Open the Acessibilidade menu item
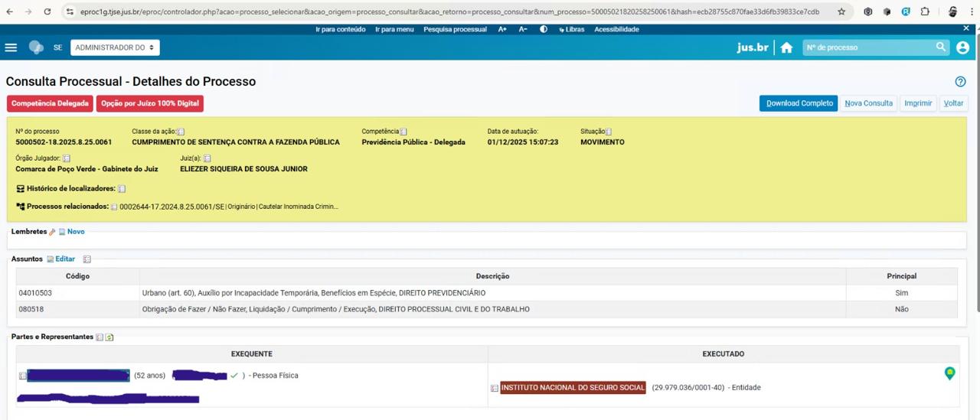This screenshot has height=420, width=980. coord(616,29)
